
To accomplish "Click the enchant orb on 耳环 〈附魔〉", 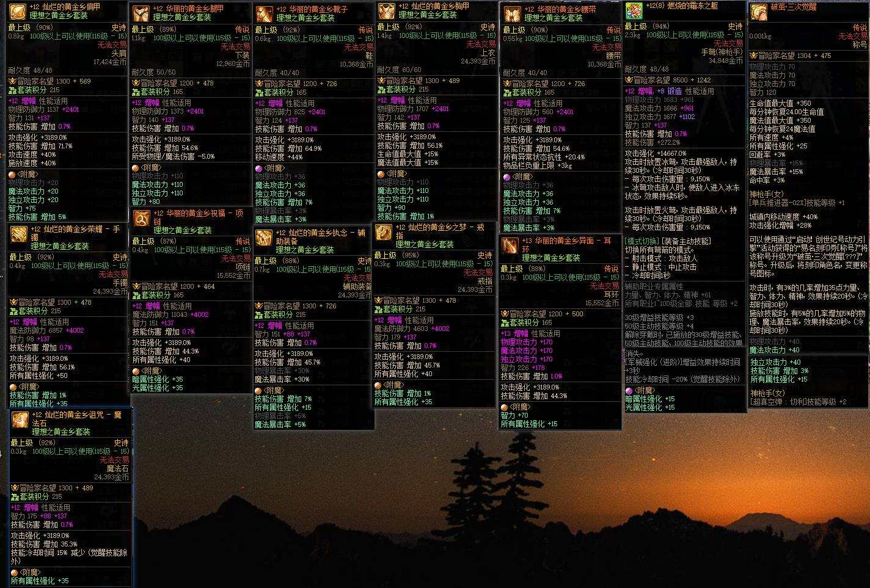I will click(x=504, y=407).
